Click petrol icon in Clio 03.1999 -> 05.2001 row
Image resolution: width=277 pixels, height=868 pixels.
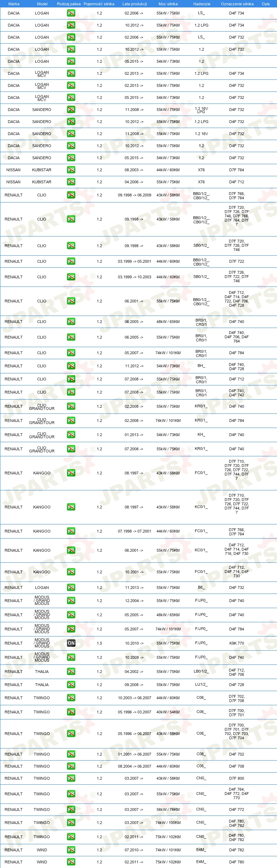pyautogui.click(x=71, y=261)
